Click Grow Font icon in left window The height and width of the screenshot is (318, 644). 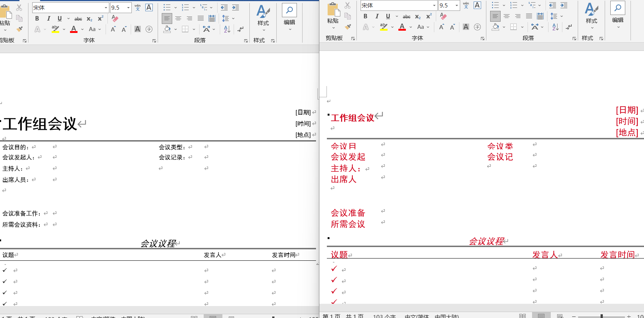pyautogui.click(x=113, y=29)
